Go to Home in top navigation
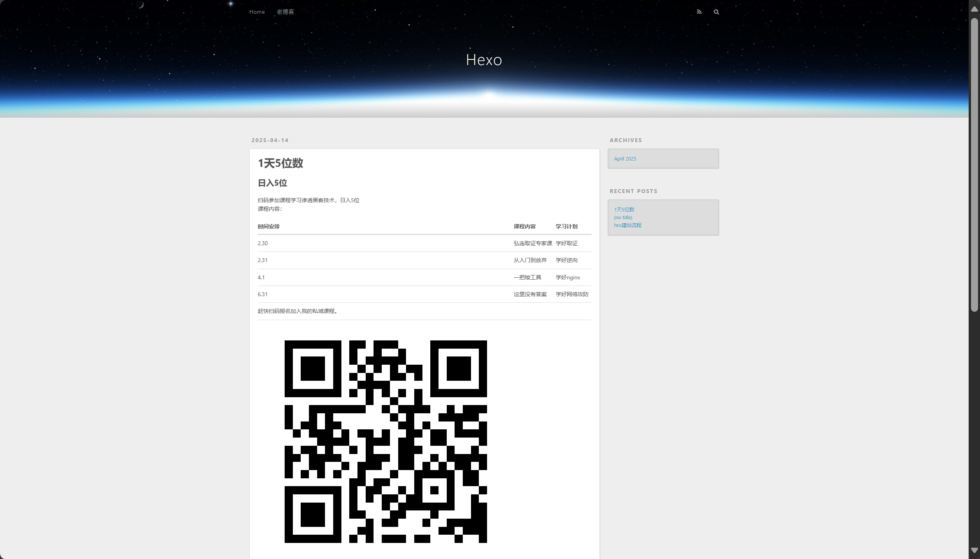The width and height of the screenshot is (980, 559). (x=257, y=12)
